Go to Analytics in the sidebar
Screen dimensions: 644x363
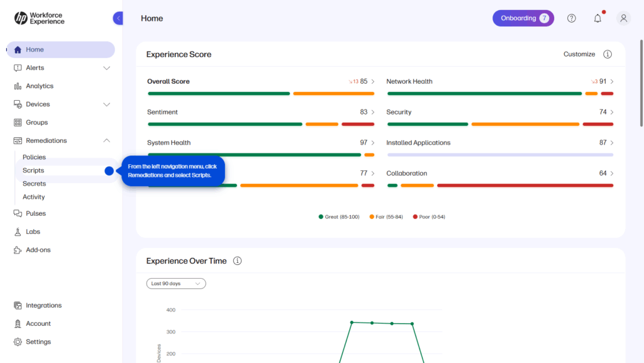(x=39, y=86)
